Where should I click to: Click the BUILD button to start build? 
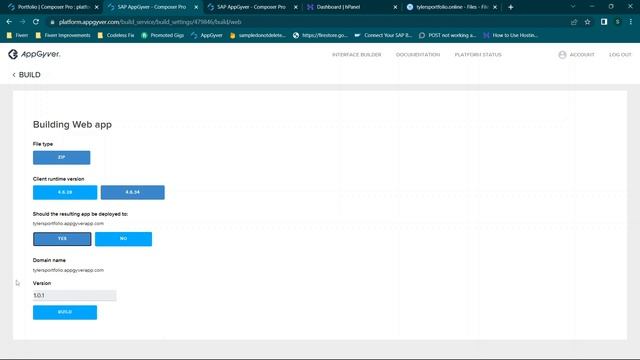(x=65, y=312)
